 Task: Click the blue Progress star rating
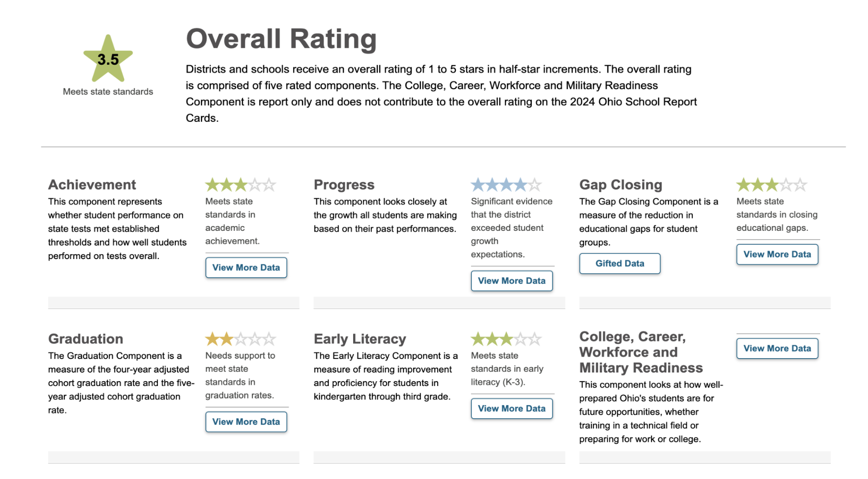[x=506, y=185]
